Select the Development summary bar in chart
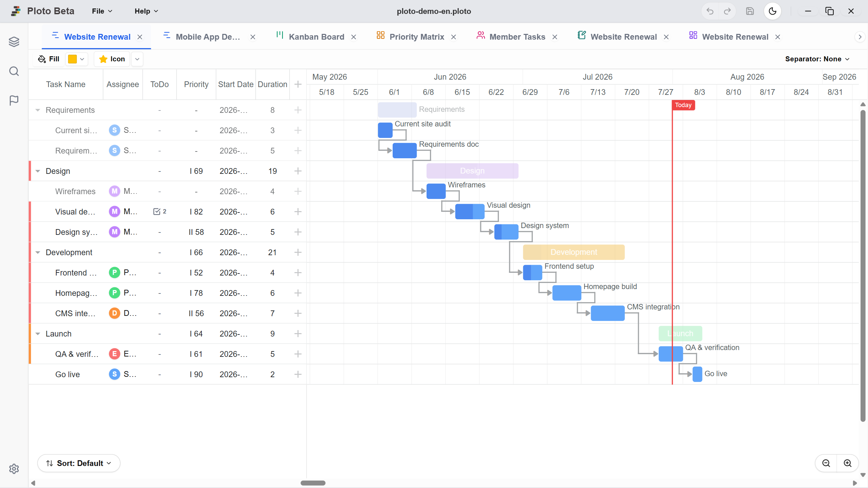Screen dimensions: 868x488 tap(574, 252)
